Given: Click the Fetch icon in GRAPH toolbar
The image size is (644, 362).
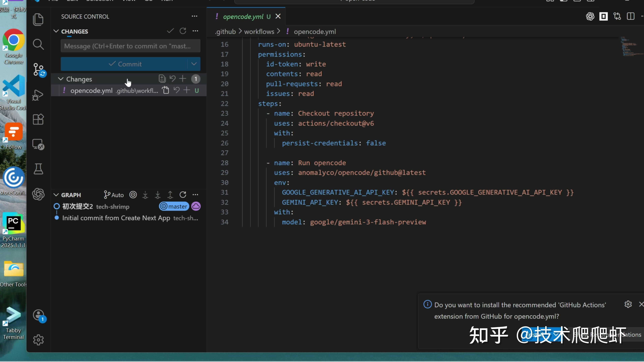Looking at the screenshot, I should 145,195.
